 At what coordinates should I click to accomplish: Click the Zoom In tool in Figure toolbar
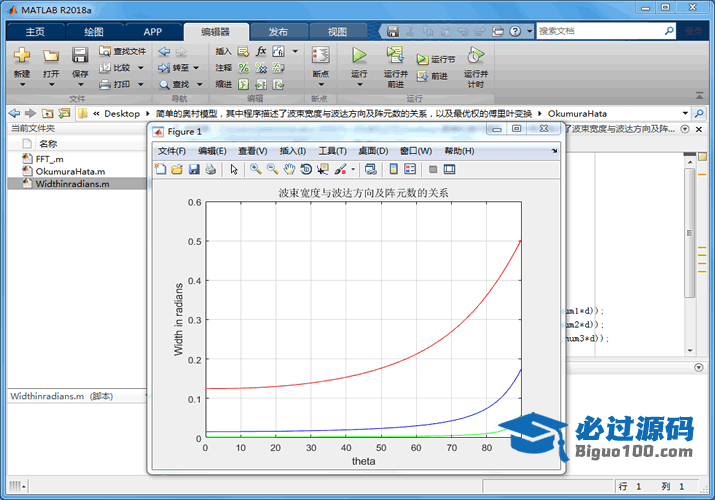coord(256,169)
